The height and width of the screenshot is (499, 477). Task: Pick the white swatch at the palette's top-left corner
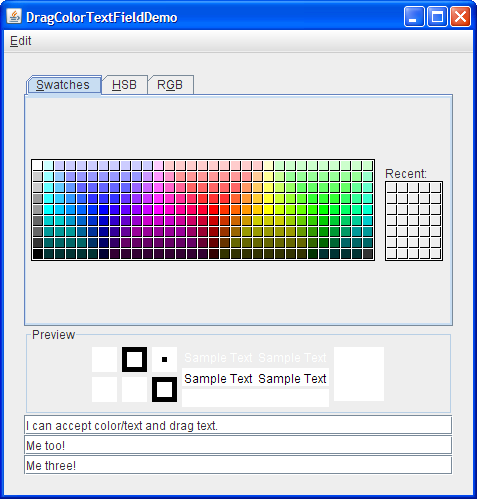click(38, 165)
